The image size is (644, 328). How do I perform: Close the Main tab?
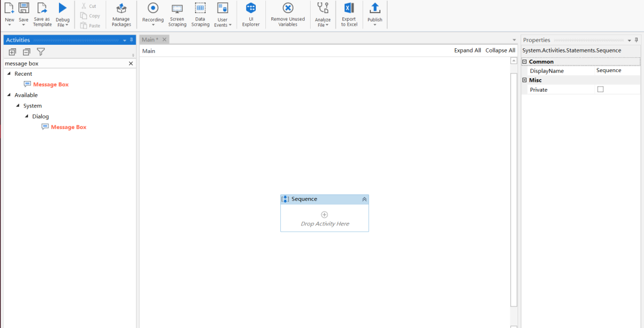165,39
